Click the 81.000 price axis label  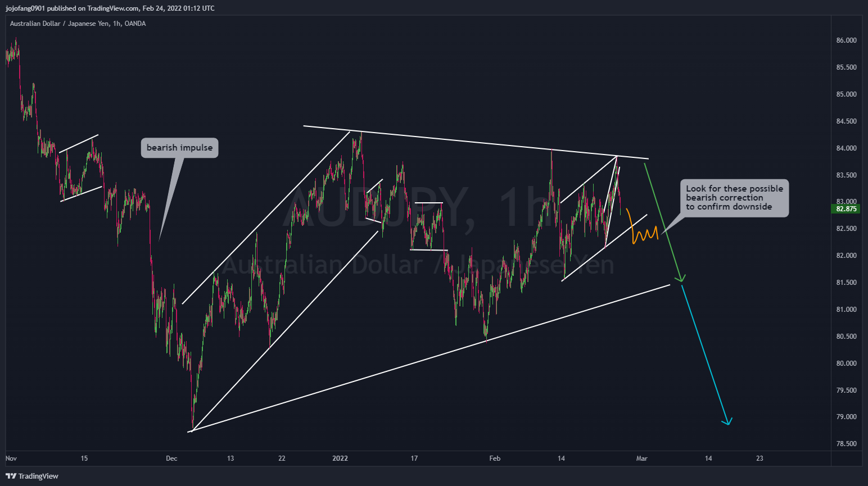coord(846,310)
